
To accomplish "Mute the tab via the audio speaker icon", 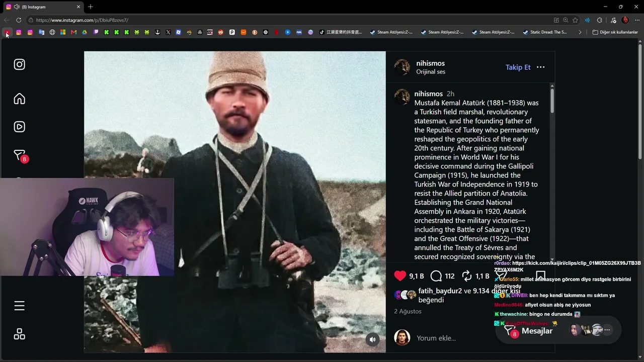I will [x=17, y=7].
